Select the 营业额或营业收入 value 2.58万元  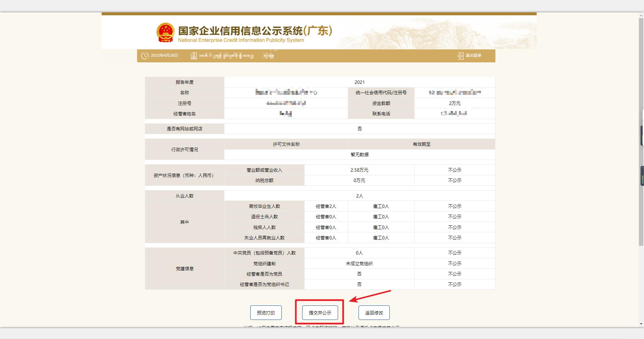coord(360,170)
